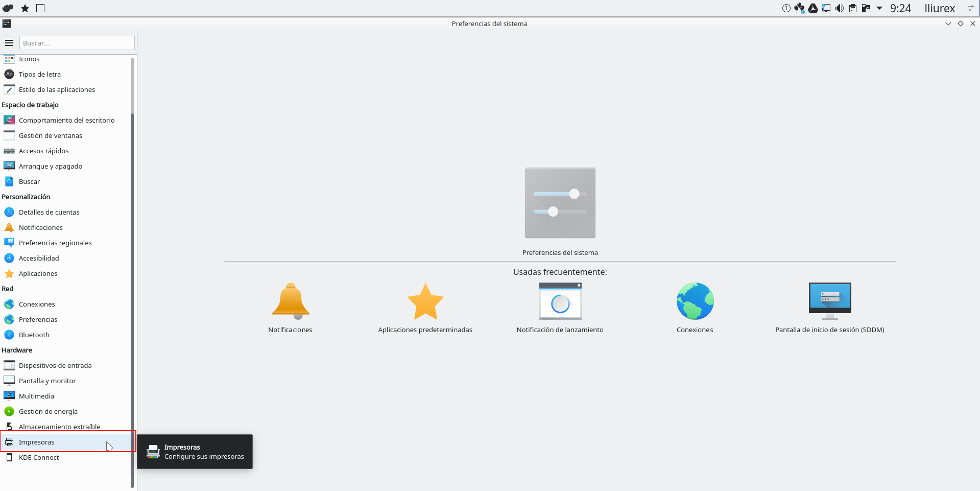
Task: Click the clock showing 9:24
Action: 900,8
